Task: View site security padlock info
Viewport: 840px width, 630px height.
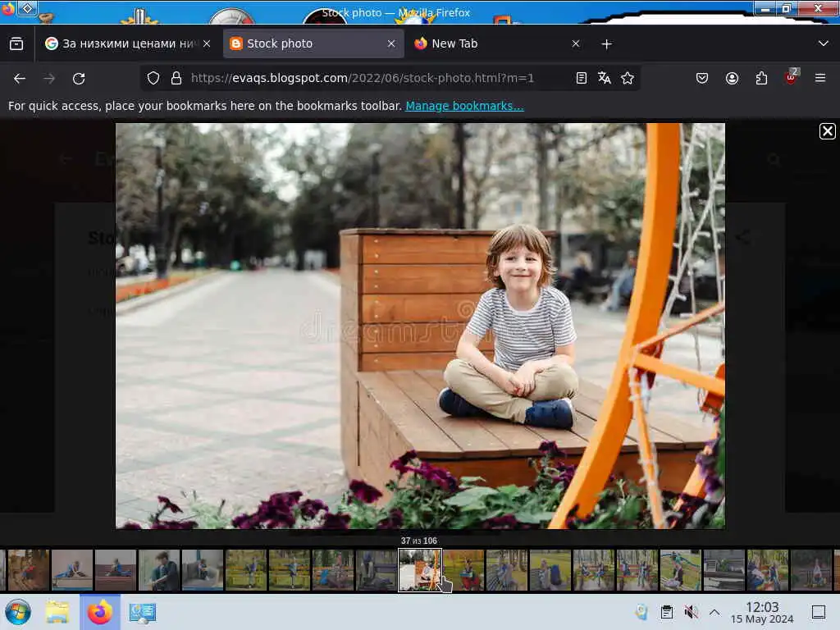Action: pos(176,78)
